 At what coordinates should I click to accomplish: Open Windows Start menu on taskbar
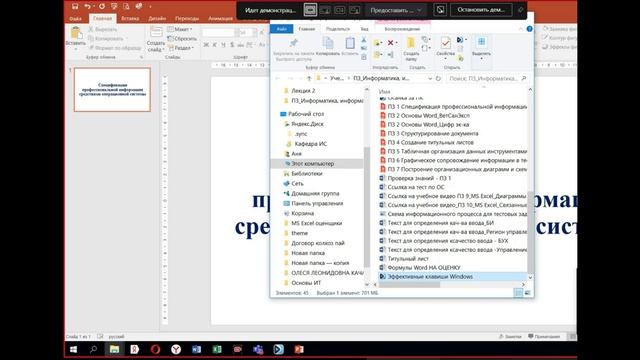coord(73,349)
